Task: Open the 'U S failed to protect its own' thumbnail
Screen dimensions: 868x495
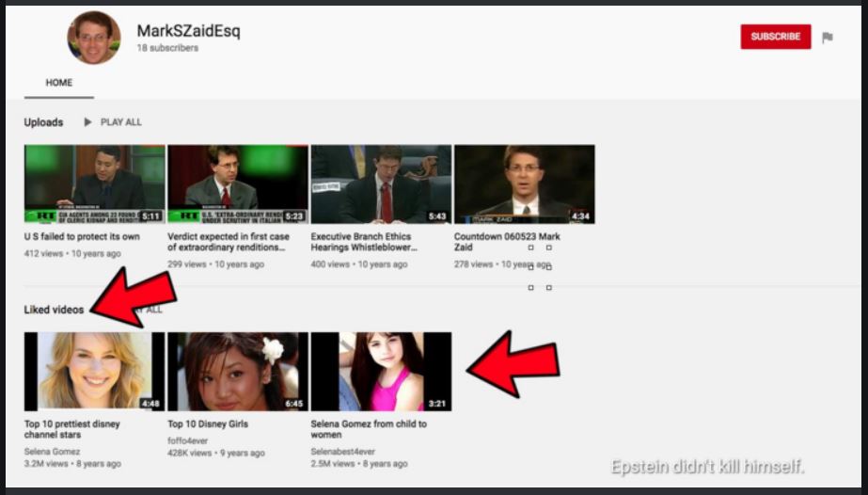Action: pos(95,184)
